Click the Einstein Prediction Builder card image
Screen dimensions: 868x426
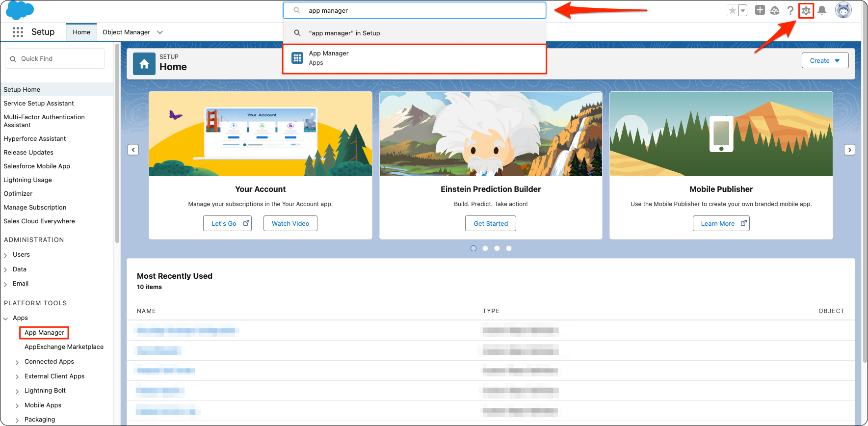(491, 134)
